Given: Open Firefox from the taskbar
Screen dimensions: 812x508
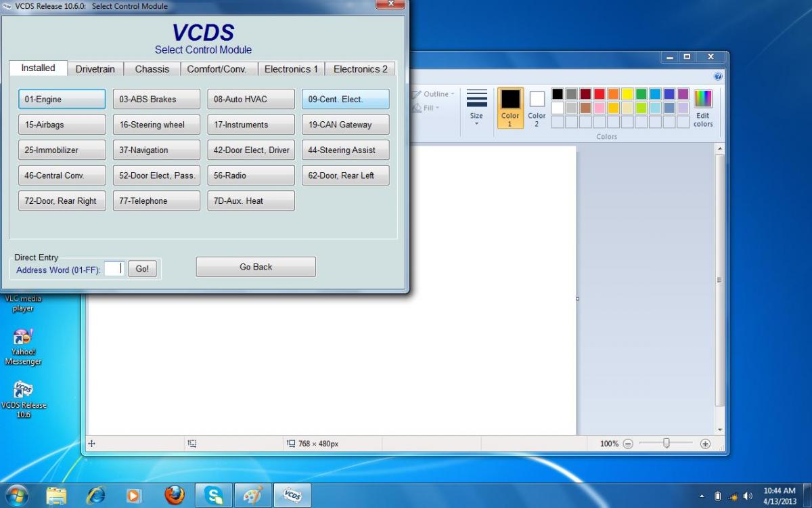Looking at the screenshot, I should coord(174,496).
